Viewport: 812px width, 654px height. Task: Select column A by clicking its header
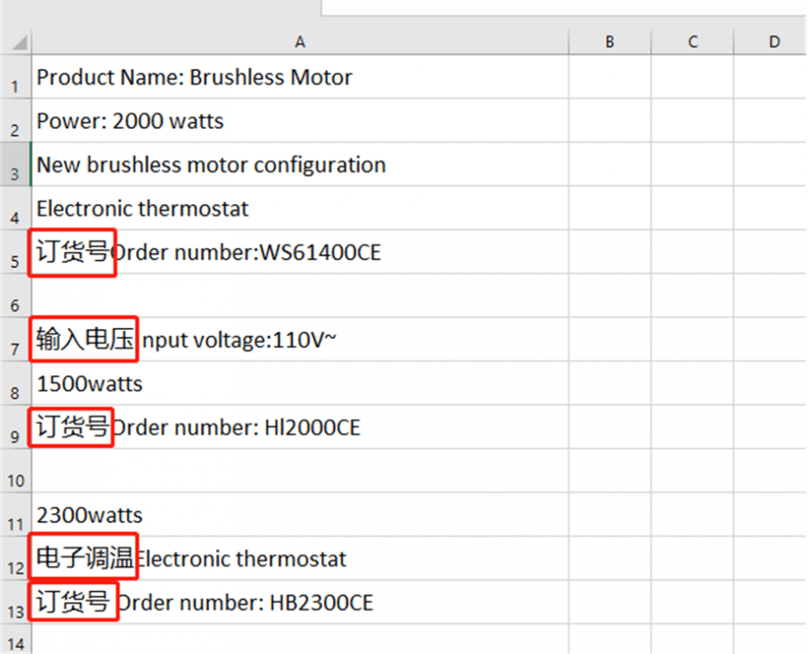300,41
